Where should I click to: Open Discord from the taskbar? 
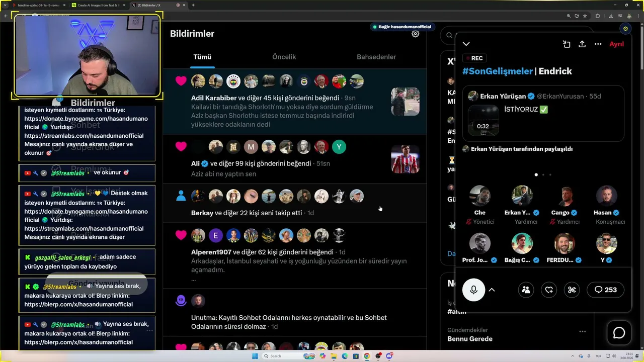tap(389, 356)
